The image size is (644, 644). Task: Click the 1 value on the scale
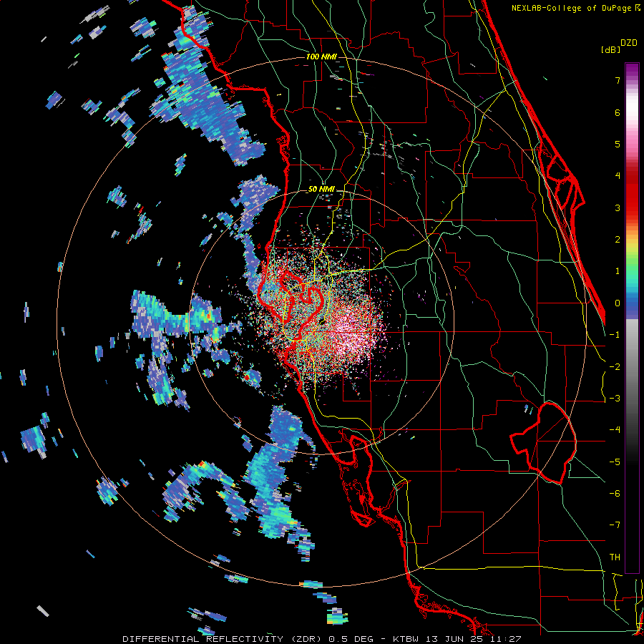[x=618, y=271]
